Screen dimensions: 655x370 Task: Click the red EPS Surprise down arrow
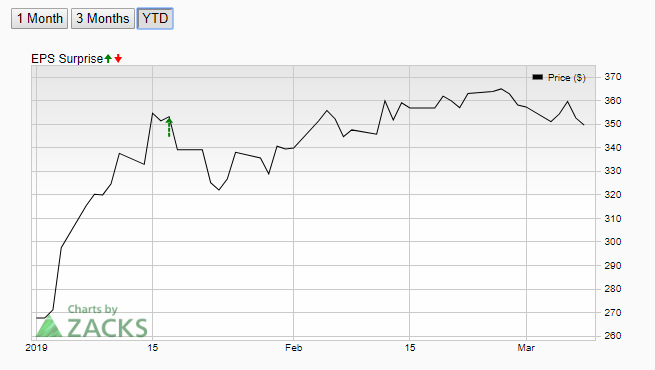[118, 59]
